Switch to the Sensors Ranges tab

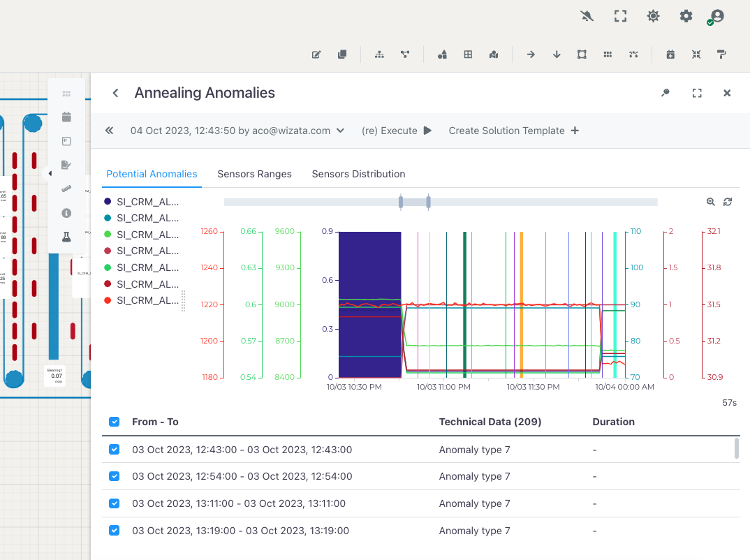click(254, 174)
